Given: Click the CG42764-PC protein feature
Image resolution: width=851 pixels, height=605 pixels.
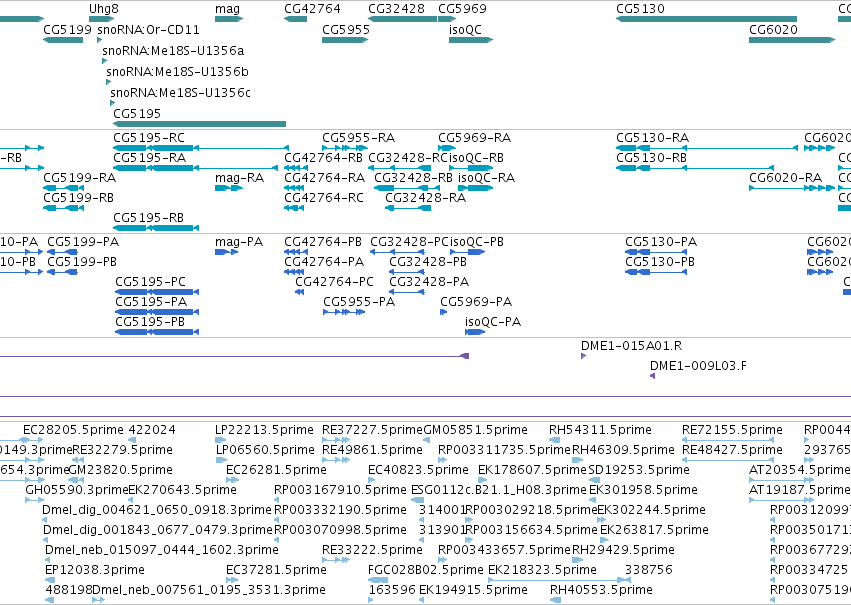Looking at the screenshot, I should 299,292.
